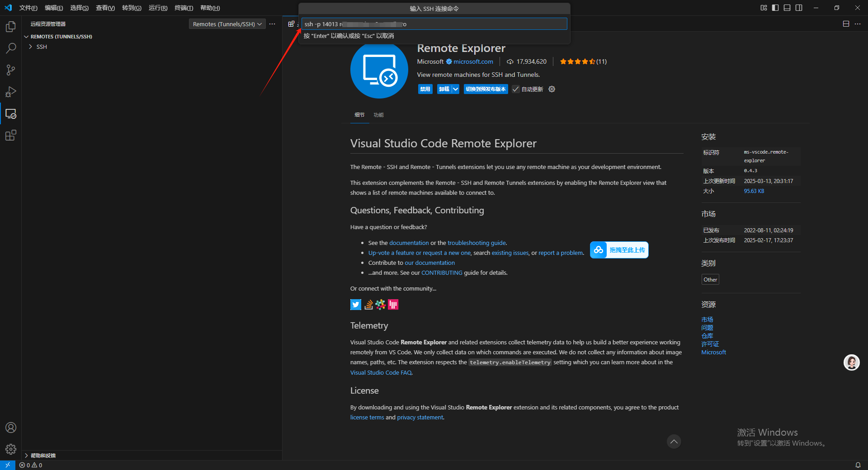Open the 终端(T) menu
Viewport: 868px width, 470px height.
tap(184, 8)
